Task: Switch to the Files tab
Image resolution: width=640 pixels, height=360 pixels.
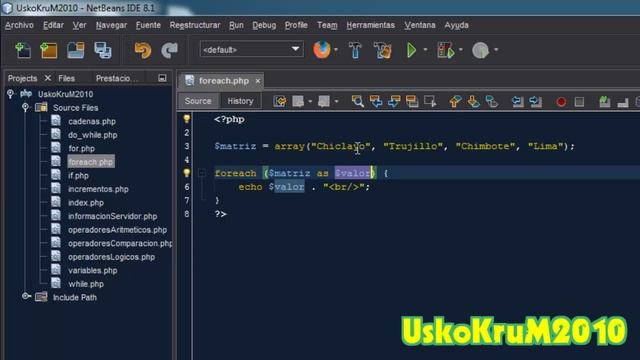Action: [x=67, y=78]
